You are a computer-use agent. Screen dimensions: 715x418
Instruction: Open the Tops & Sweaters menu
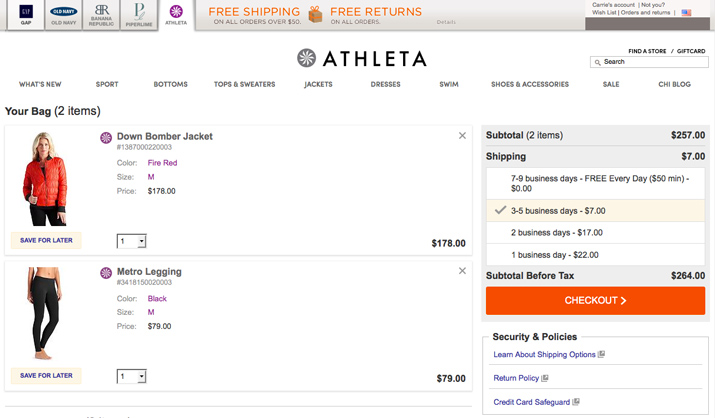click(x=244, y=85)
